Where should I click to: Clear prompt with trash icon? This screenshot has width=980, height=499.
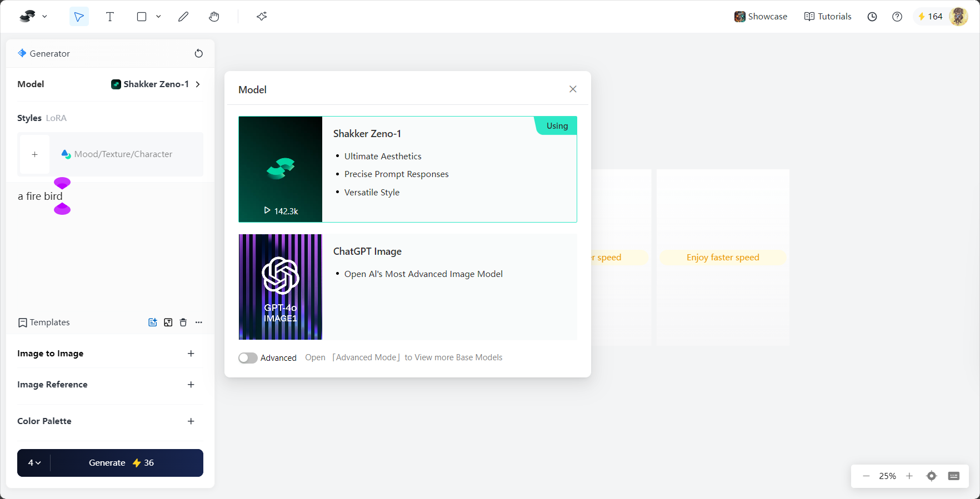coord(183,322)
